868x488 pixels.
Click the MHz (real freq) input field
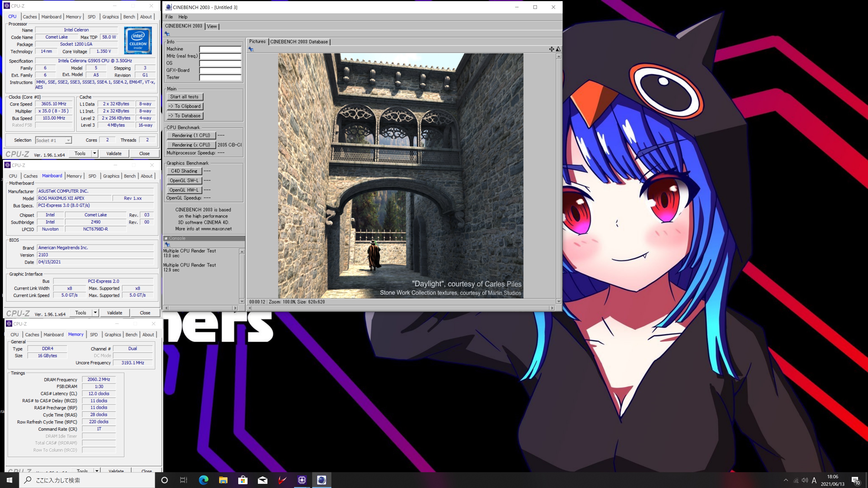(x=220, y=56)
